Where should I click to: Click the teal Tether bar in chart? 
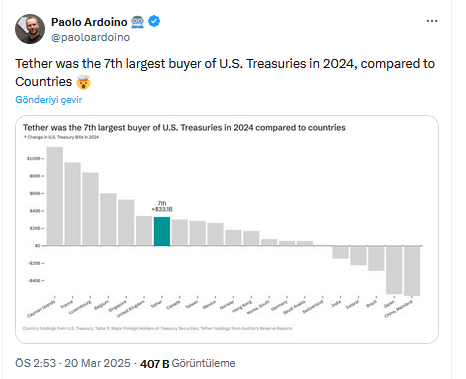[x=162, y=231]
